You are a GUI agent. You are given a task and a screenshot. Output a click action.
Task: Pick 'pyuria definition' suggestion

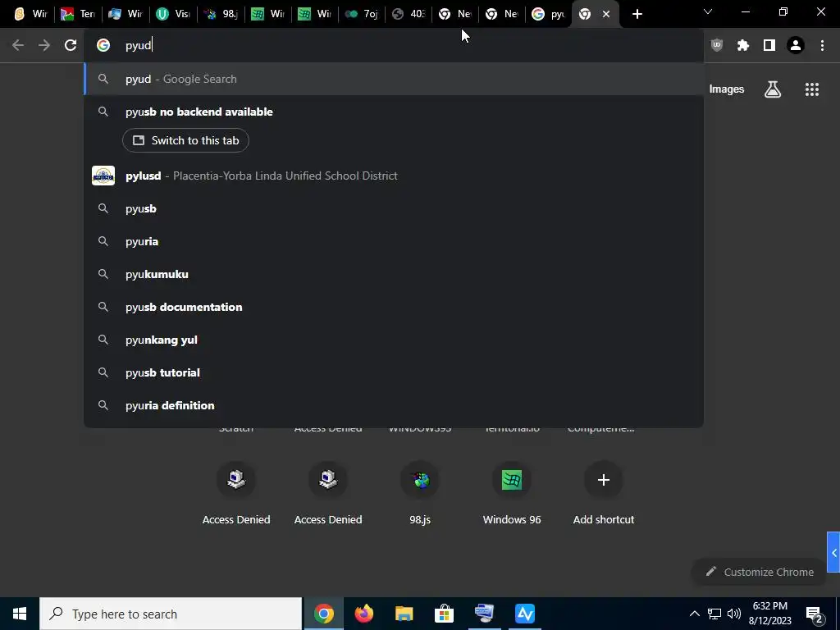(394, 405)
